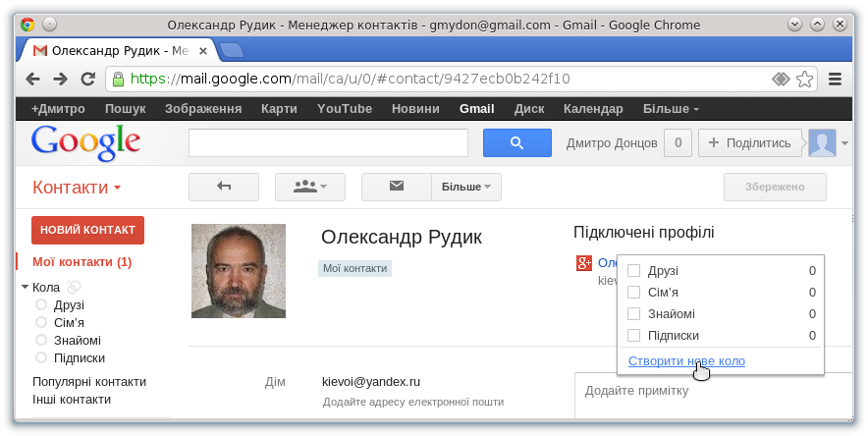Select Знайомі circle in the sidebar
Image resolution: width=868 pixels, height=436 pixels.
coord(78,341)
